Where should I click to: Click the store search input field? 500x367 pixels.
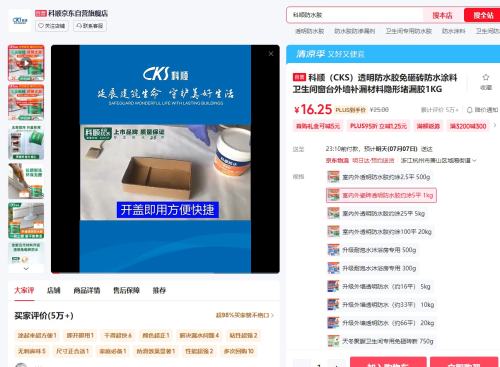point(355,15)
